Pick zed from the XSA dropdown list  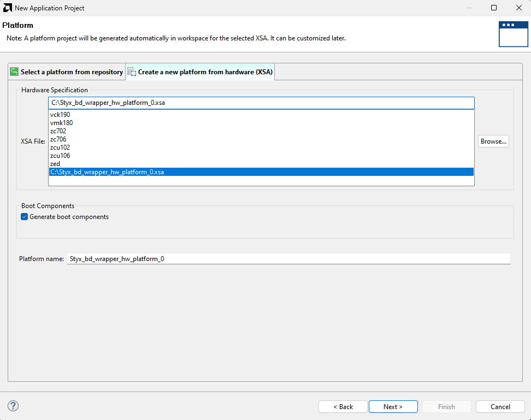point(55,164)
